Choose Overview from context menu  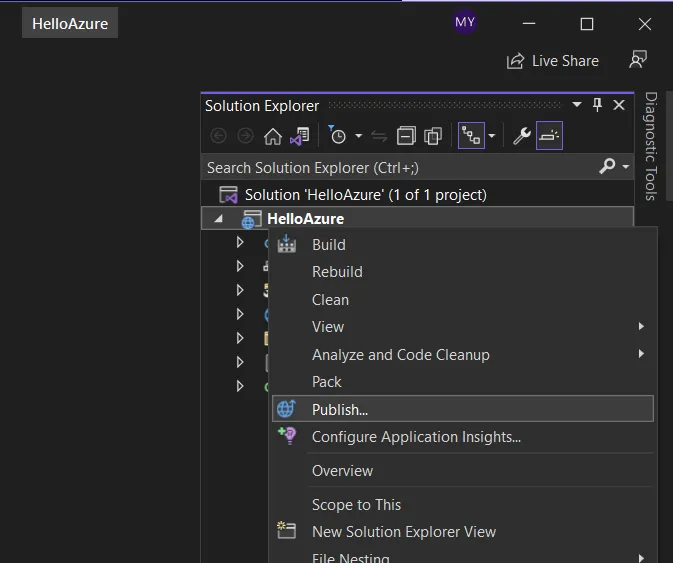(463, 471)
